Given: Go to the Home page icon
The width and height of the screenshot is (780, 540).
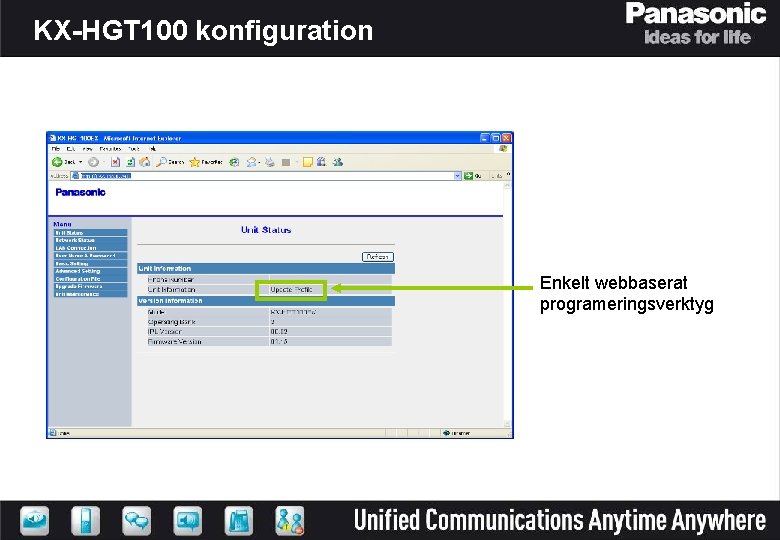Looking at the screenshot, I should click(145, 162).
